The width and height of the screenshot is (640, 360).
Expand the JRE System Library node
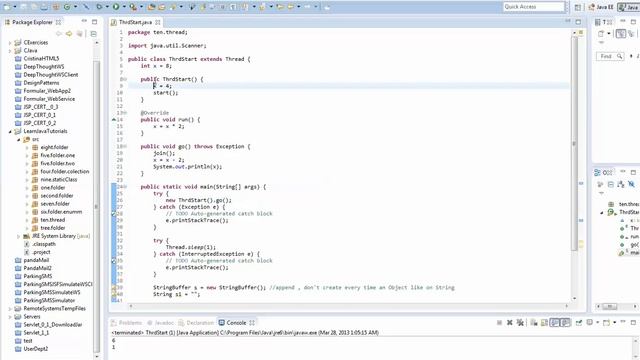point(18,236)
